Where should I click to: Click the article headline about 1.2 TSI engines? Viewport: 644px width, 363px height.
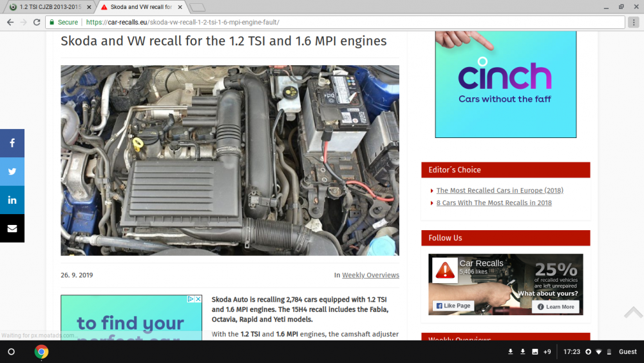tap(224, 41)
